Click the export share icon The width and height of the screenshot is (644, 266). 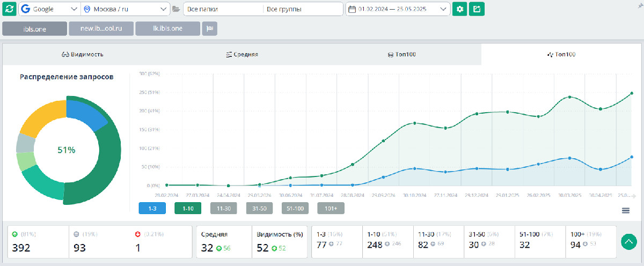click(477, 9)
